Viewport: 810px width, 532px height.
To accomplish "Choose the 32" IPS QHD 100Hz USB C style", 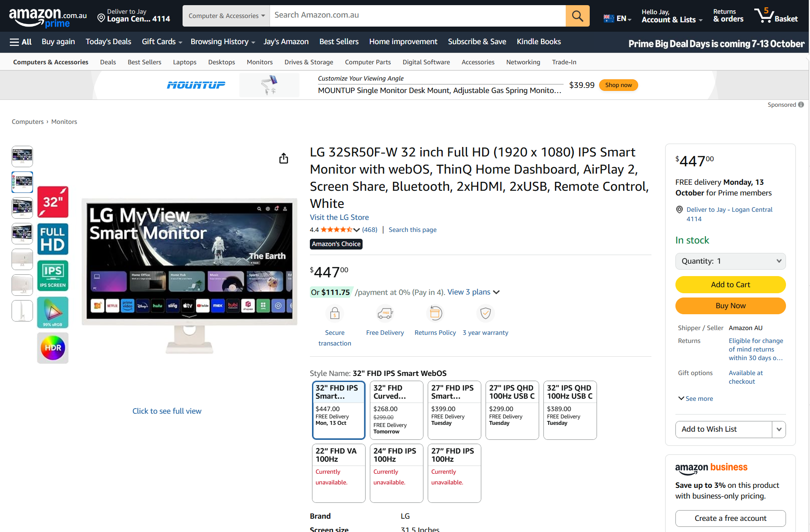I will (570, 410).
